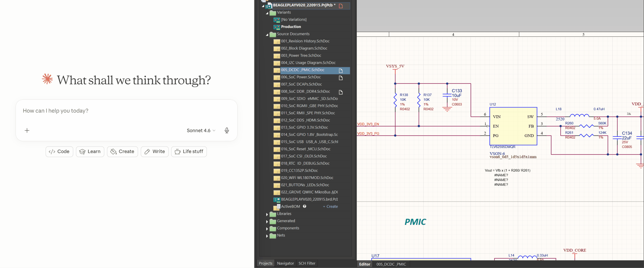The width and height of the screenshot is (644, 268).
Task: Click the 005_DCDC_PMIC sheet tab
Action: 391,264
